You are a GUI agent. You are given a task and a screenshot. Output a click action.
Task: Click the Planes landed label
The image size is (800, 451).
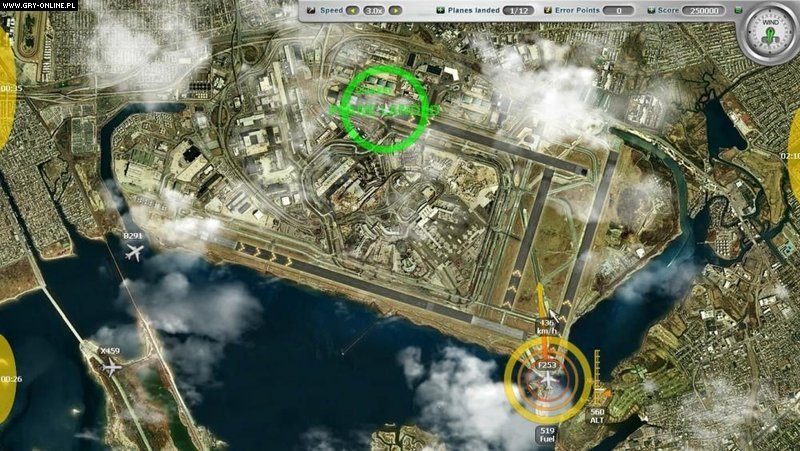[473, 10]
